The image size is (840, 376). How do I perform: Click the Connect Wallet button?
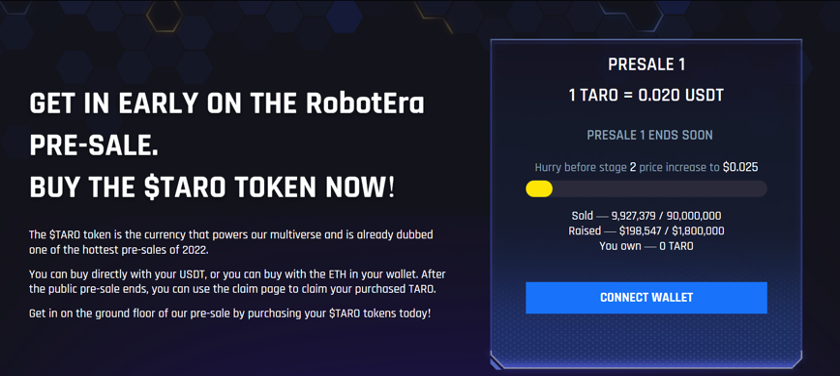pos(646,298)
